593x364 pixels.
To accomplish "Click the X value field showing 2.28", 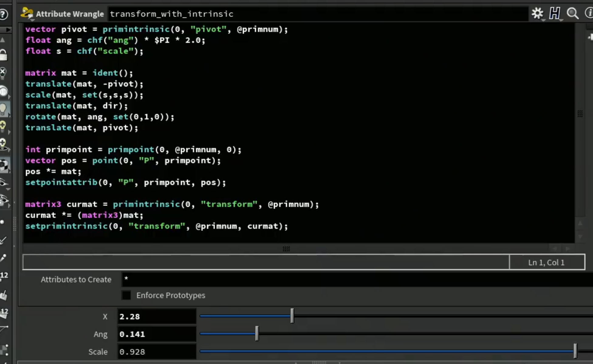I will pos(156,316).
